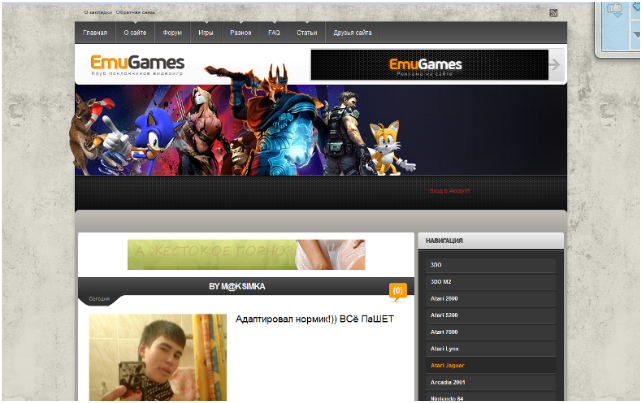The image size is (642, 403).
Task: Open the Друзья сайта menu item
Action: [353, 33]
